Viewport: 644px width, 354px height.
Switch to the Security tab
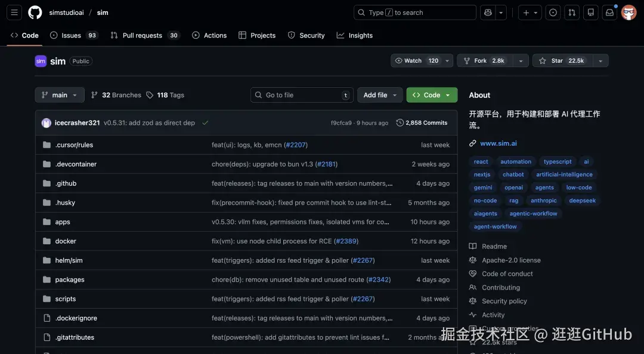(306, 35)
